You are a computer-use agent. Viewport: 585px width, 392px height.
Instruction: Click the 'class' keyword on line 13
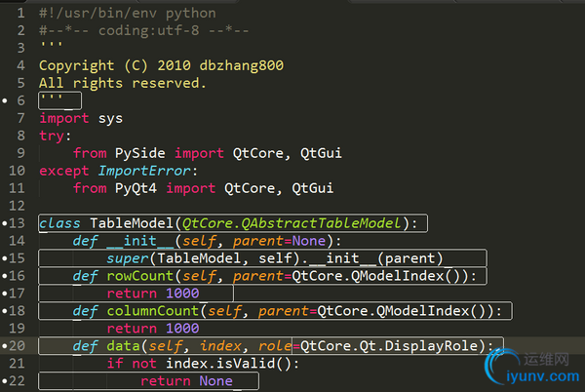tap(59, 223)
